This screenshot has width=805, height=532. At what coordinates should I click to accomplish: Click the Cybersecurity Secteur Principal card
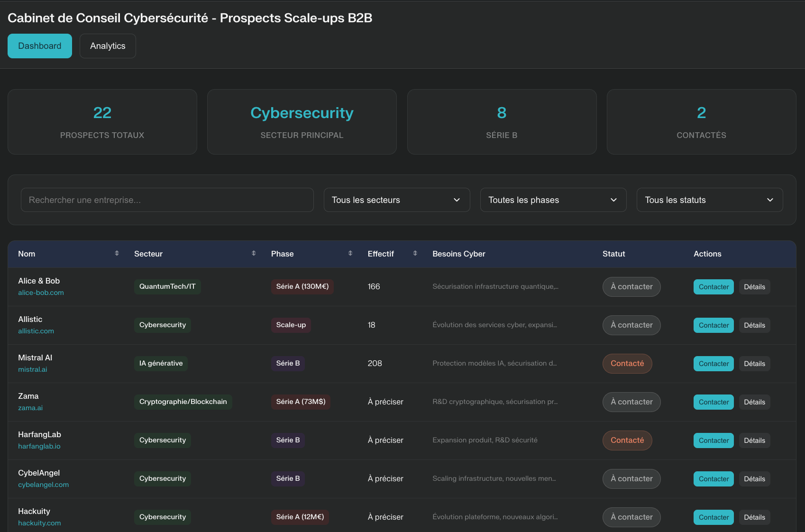pos(302,122)
